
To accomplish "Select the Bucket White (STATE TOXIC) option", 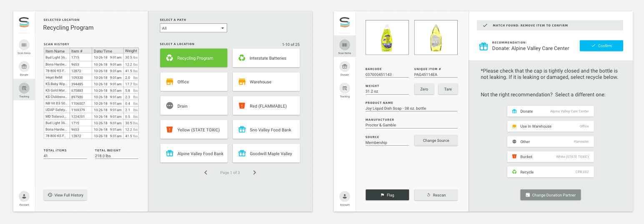I will click(x=550, y=157).
